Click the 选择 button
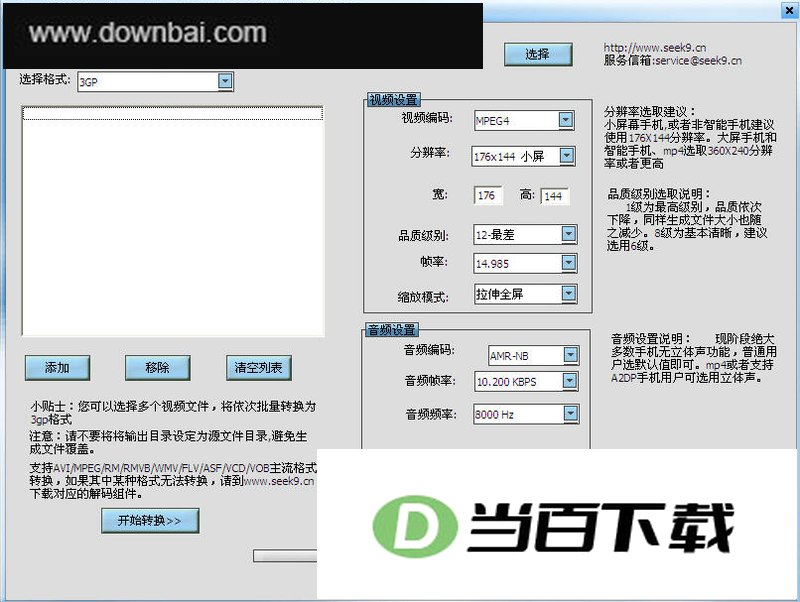The height and width of the screenshot is (602, 800). point(538,54)
